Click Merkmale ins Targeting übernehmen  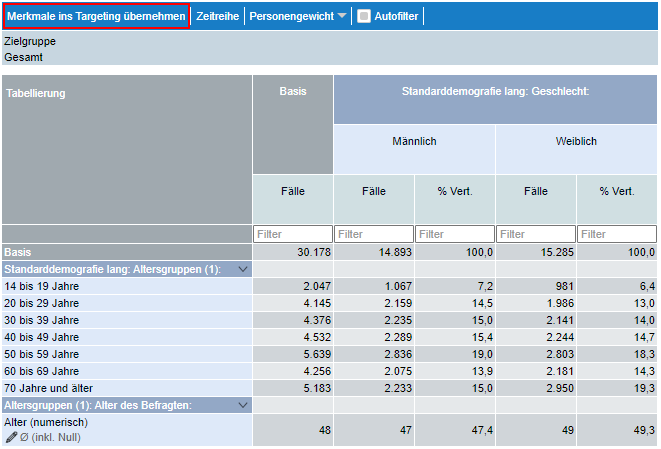click(96, 16)
